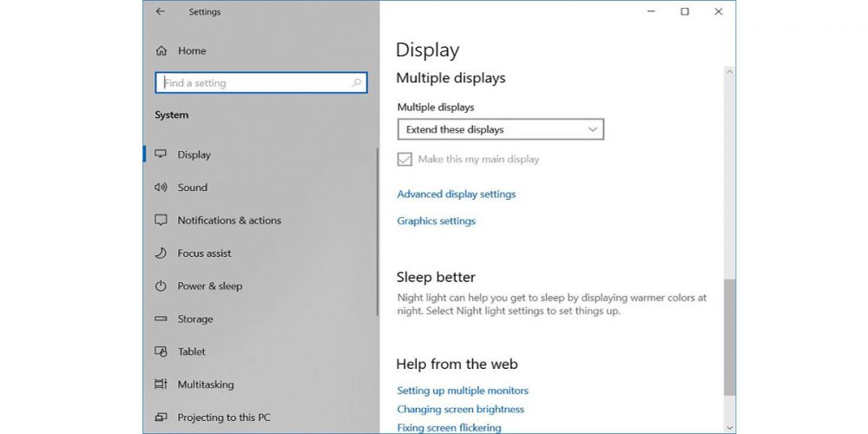Click the Notifications & actions icon
The width and height of the screenshot is (868, 434).
click(x=161, y=220)
